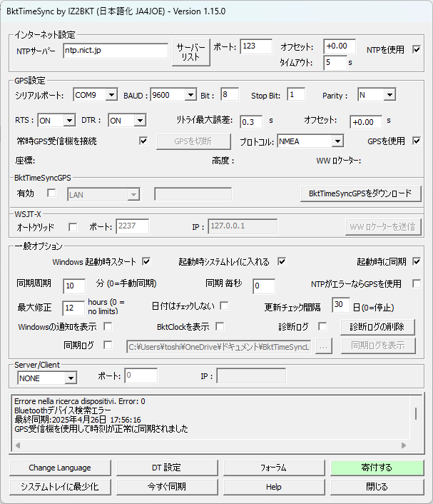Image resolution: width=433 pixels, height=504 pixels.
Task: Click the リトライ最大誤差 field
Action: click(251, 122)
